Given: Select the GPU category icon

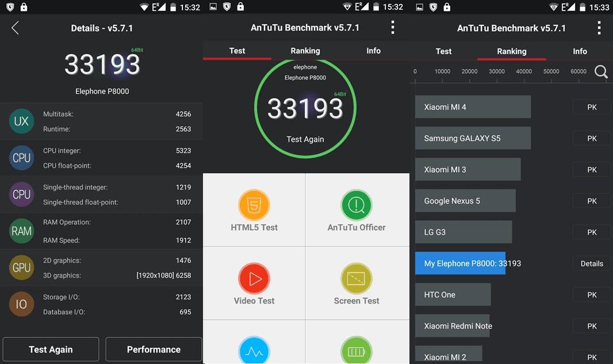Looking at the screenshot, I should [x=21, y=267].
